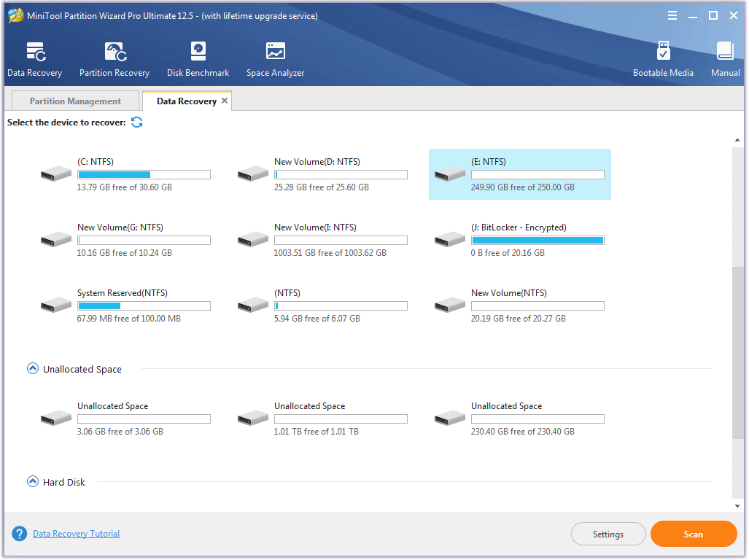Click the '(J: BitLocker - Encrypted)' label
The height and width of the screenshot is (560, 749).
(x=519, y=227)
